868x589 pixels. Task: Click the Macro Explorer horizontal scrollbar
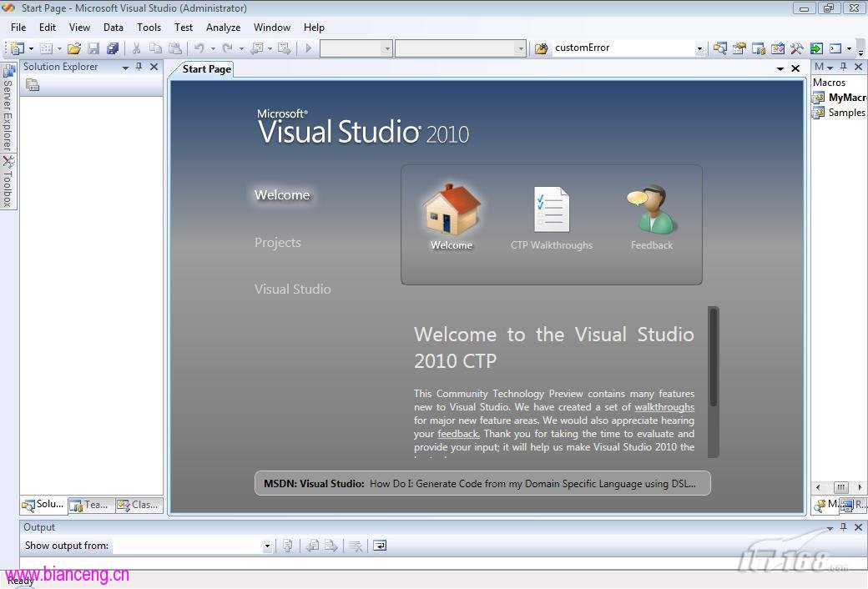coord(840,487)
